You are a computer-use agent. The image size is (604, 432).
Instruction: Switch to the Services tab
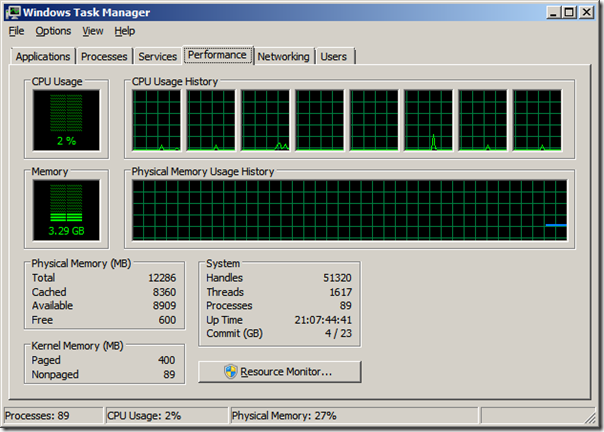pyautogui.click(x=158, y=56)
